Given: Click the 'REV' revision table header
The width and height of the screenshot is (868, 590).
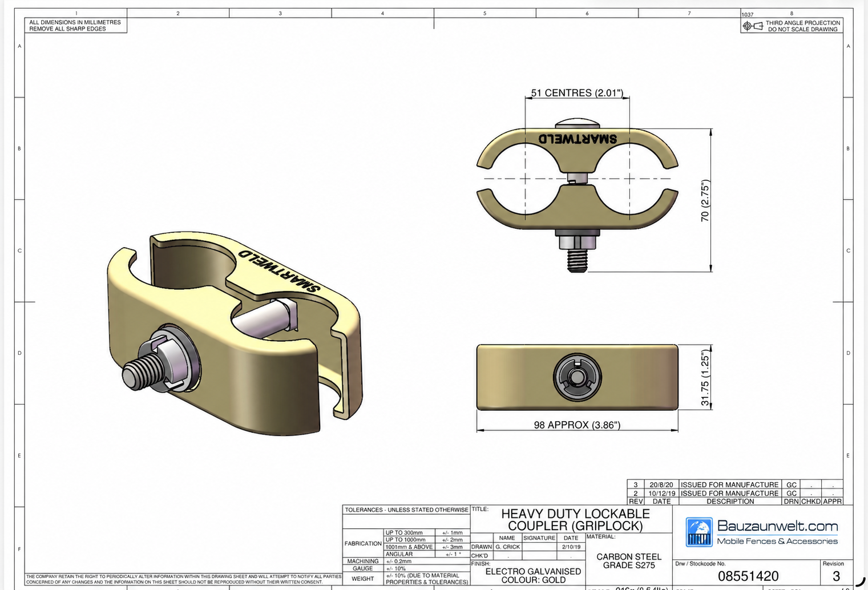Looking at the screenshot, I should coord(635,502).
